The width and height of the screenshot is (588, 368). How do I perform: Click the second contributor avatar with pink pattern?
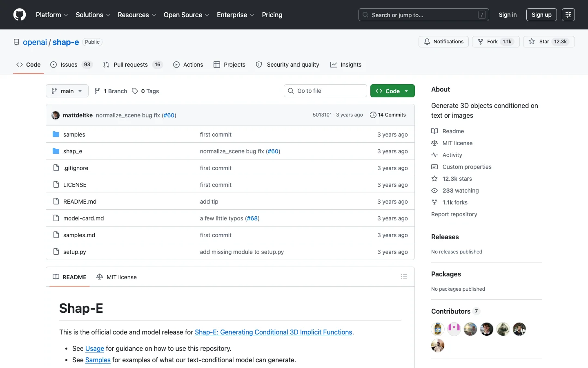tap(454, 329)
